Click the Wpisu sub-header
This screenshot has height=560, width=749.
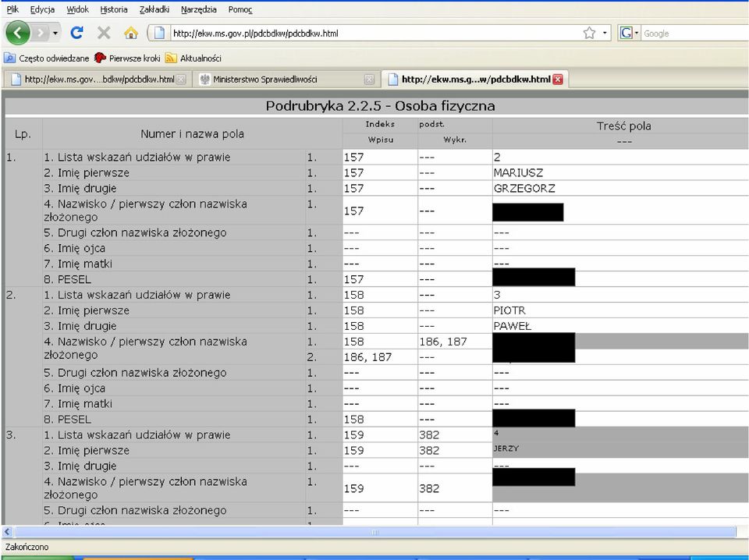[x=380, y=140]
